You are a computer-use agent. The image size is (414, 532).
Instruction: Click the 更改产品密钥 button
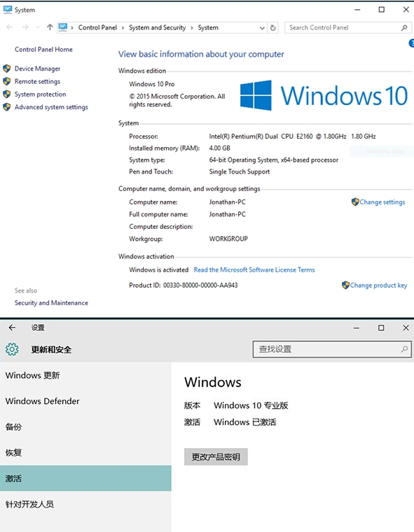click(216, 456)
